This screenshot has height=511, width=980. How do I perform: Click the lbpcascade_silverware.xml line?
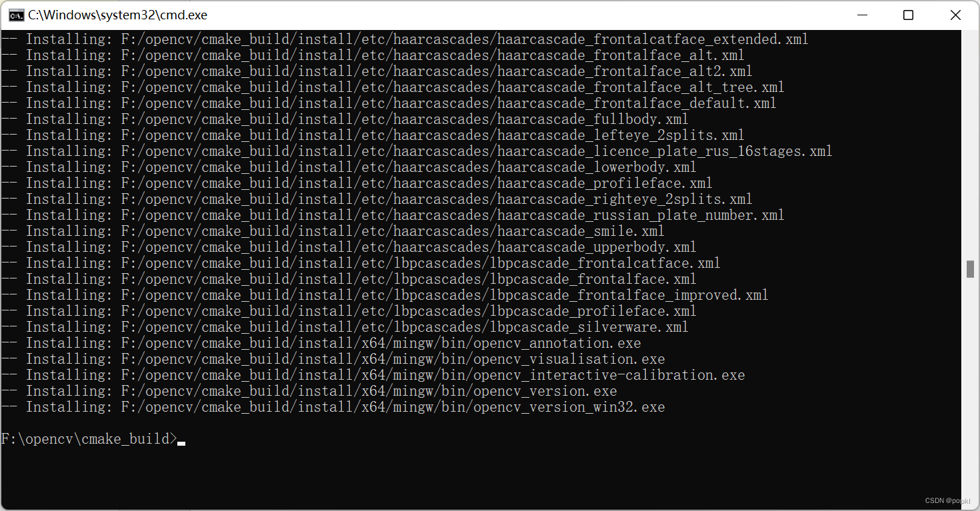[345, 327]
